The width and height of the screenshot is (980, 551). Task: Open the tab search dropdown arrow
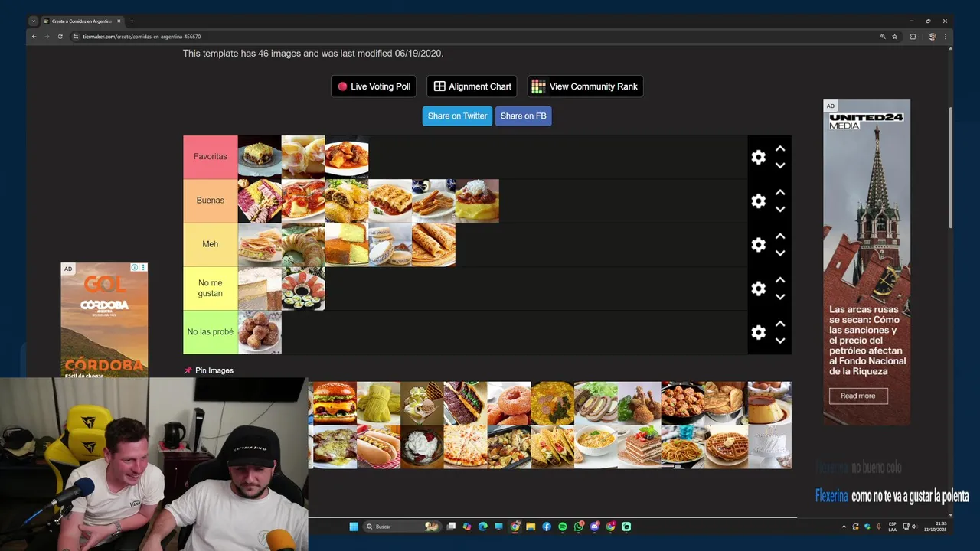pos(34,21)
